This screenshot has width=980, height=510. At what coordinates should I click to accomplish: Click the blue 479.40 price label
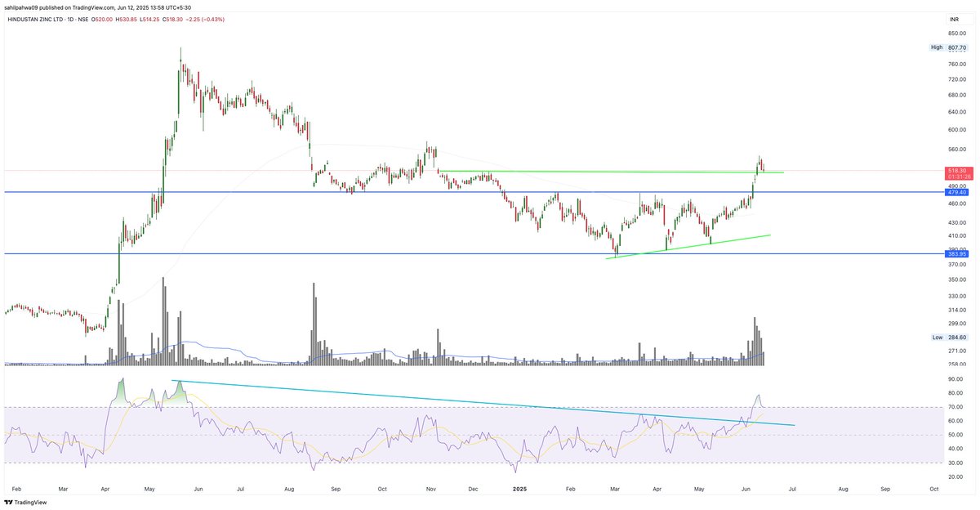click(x=956, y=192)
